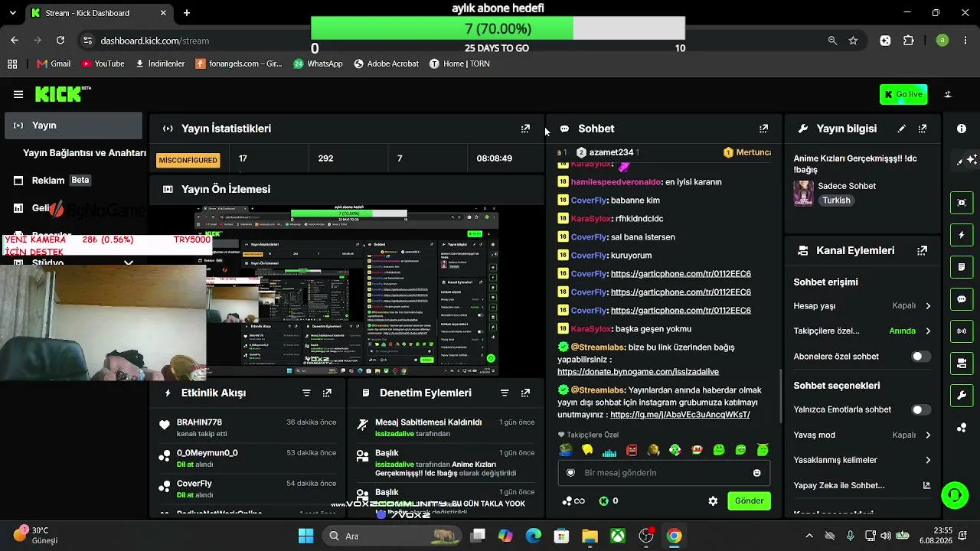Image resolution: width=980 pixels, height=551 pixels.
Task: Open Etkinlik Akışı filter icon
Action: tap(306, 393)
